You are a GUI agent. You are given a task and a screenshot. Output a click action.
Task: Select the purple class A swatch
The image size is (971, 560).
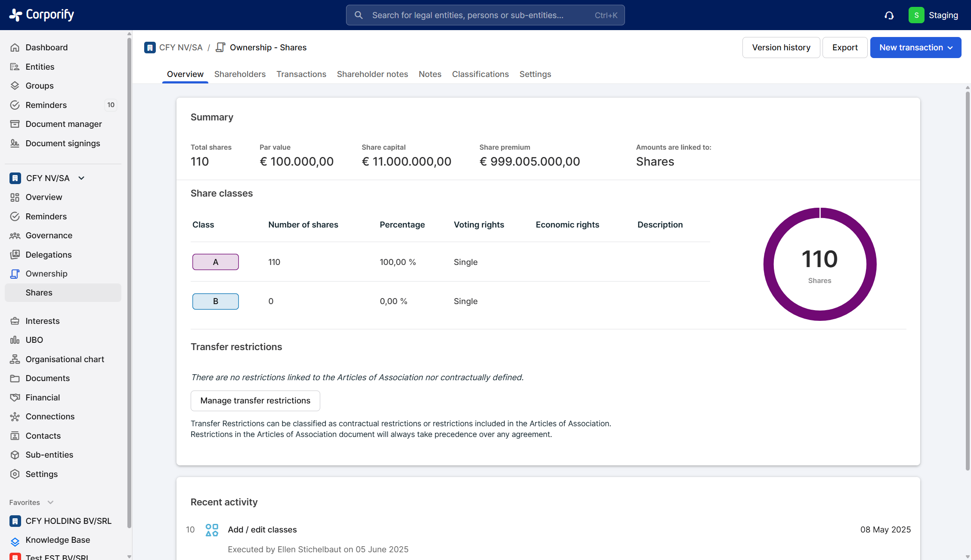pos(216,262)
